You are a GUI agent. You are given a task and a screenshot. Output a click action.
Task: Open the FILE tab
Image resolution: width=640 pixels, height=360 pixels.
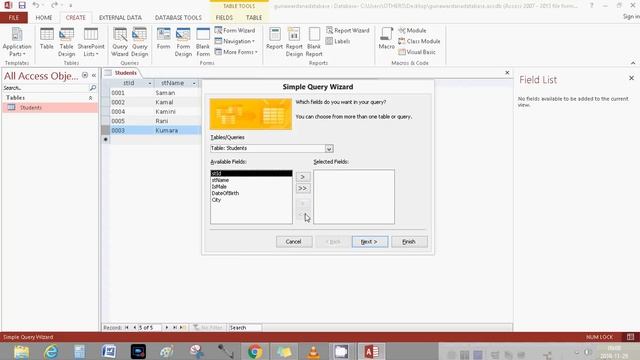pos(14,18)
